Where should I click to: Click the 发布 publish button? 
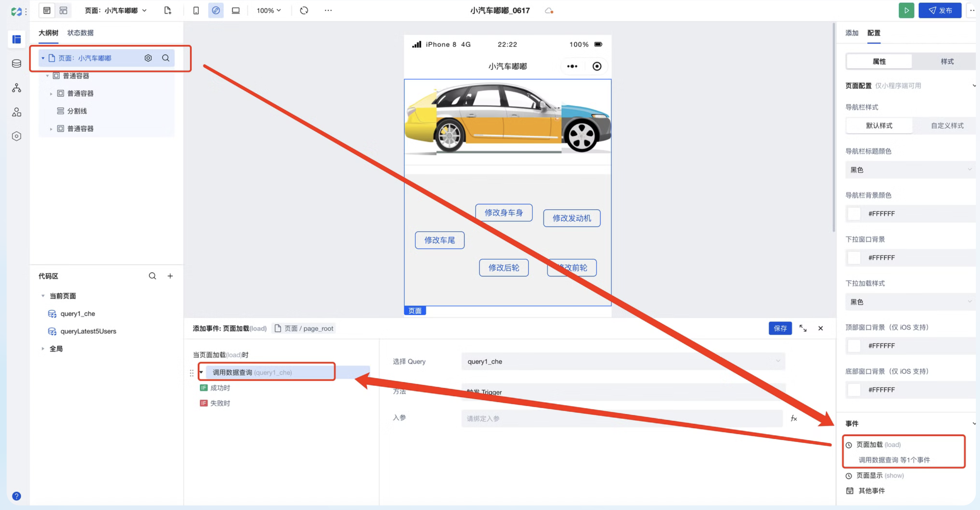[x=939, y=10]
